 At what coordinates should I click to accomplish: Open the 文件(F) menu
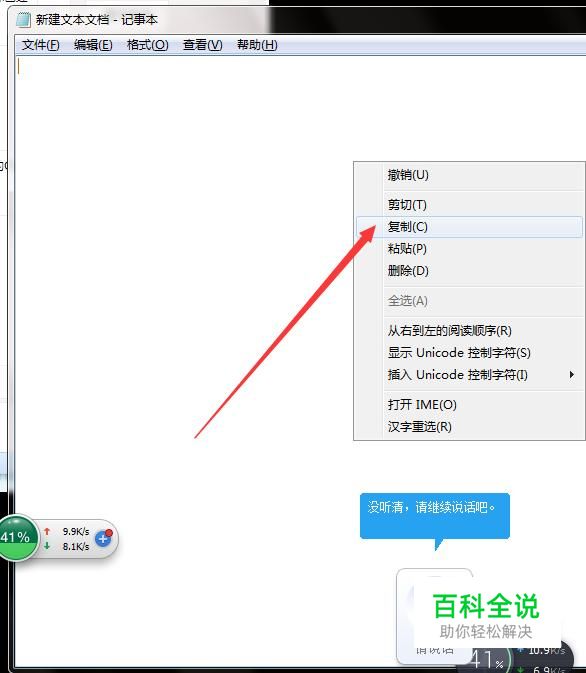tap(40, 45)
